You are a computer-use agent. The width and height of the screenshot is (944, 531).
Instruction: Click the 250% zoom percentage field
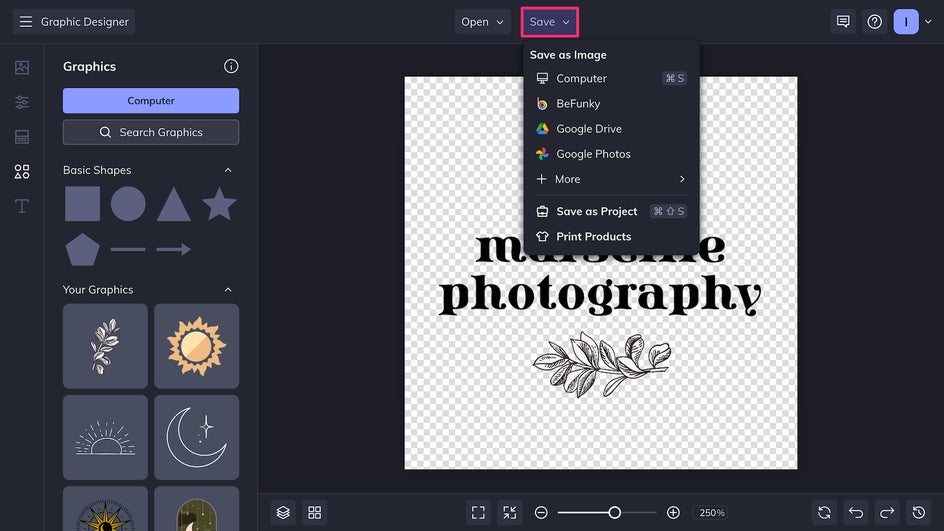coord(712,512)
